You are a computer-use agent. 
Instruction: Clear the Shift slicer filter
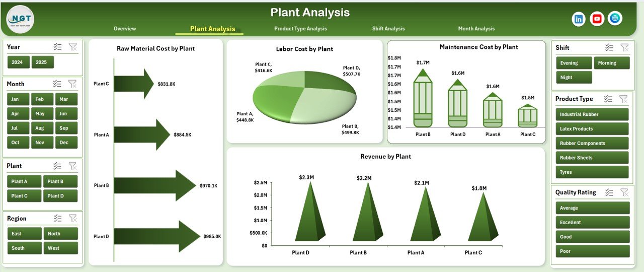click(x=624, y=47)
